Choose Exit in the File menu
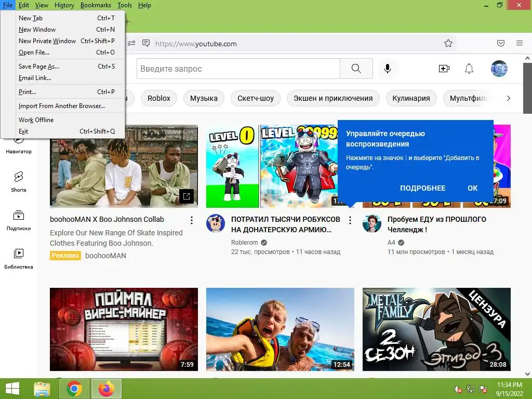 coord(67,131)
